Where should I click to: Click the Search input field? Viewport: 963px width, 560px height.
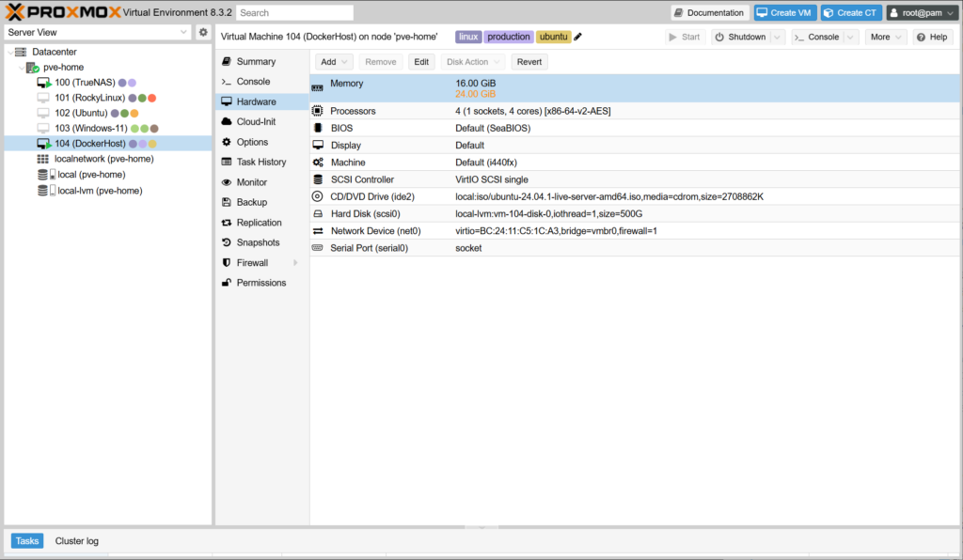click(294, 12)
